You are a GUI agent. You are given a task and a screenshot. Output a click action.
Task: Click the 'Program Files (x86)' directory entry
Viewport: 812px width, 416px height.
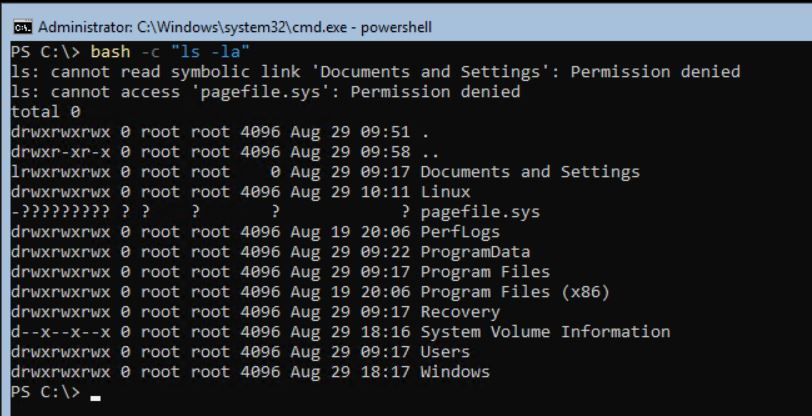pyautogui.click(x=515, y=291)
